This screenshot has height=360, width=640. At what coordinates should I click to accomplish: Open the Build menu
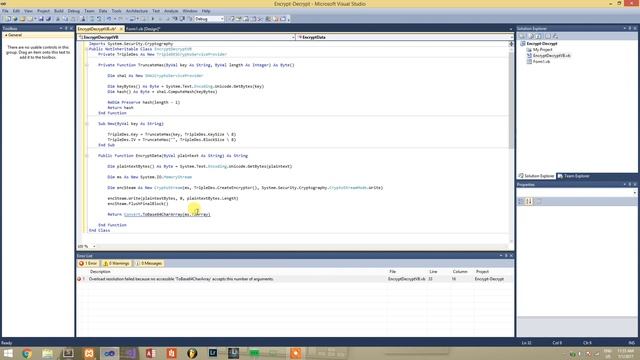(59, 11)
